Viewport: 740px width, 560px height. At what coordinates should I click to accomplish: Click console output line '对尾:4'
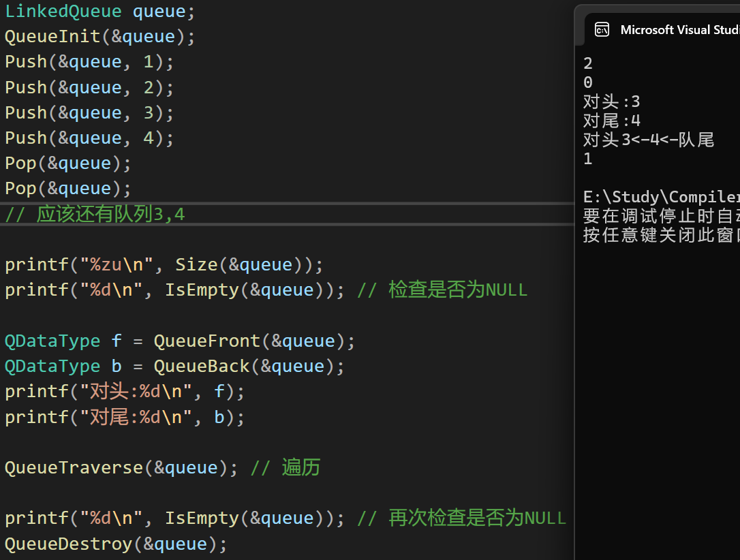coord(611,121)
